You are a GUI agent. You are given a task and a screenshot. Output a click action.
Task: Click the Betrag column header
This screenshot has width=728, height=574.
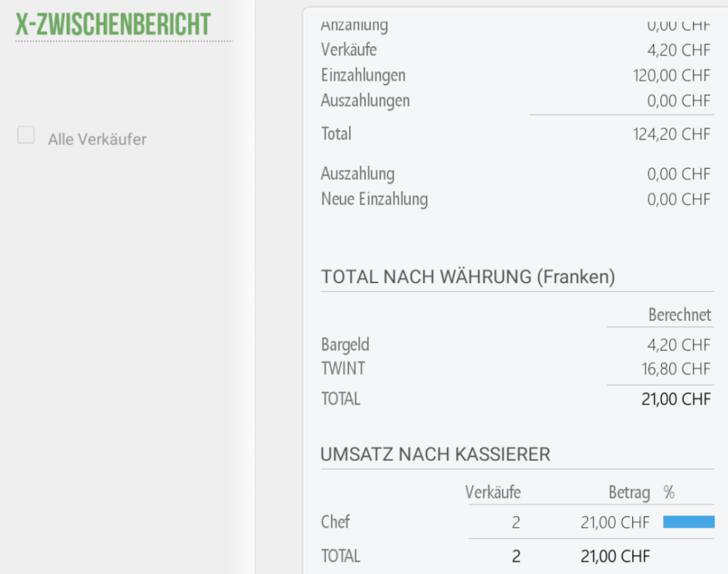(x=629, y=492)
